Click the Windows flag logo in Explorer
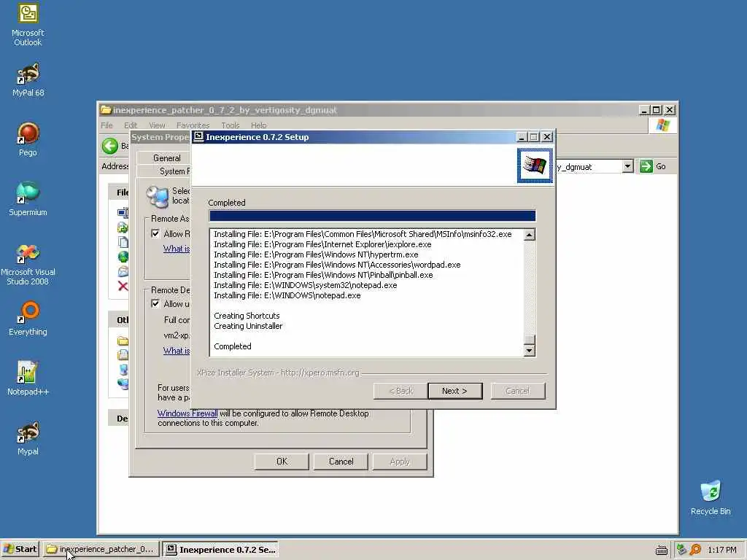 [662, 125]
